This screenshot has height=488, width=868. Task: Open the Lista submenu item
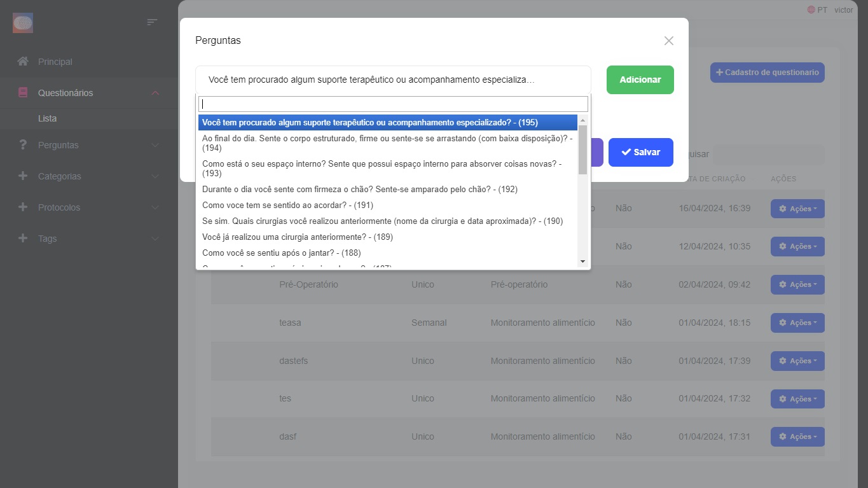[47, 119]
